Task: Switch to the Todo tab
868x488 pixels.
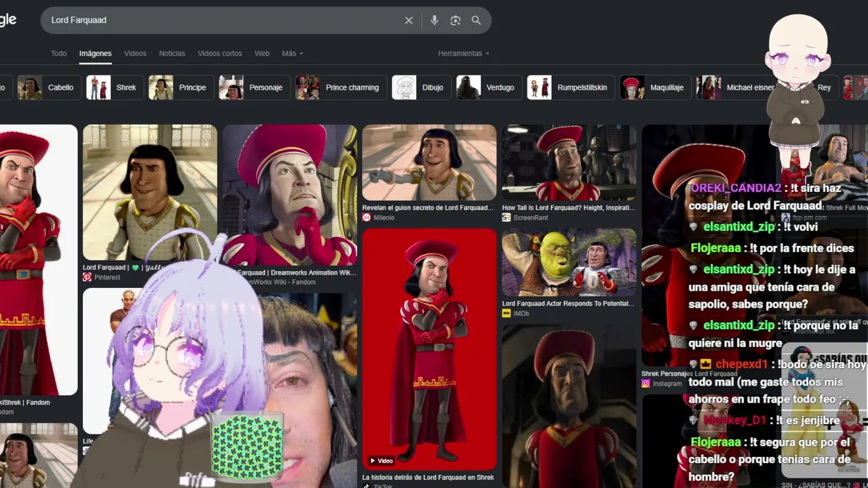Action: point(59,54)
